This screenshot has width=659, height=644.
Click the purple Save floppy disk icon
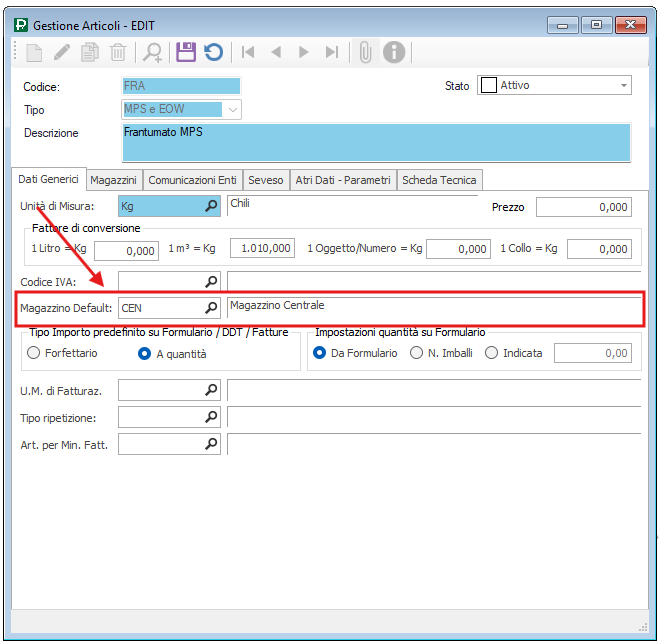coord(186,52)
